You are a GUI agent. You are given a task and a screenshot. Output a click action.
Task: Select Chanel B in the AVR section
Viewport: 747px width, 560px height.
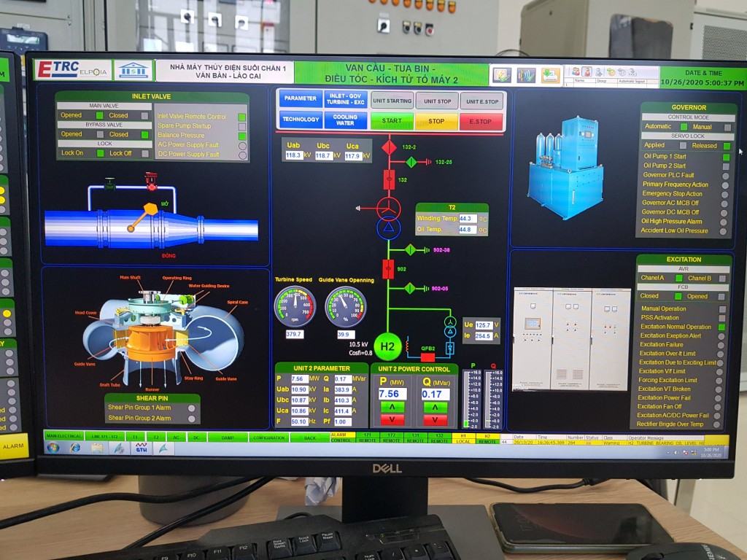pyautogui.click(x=721, y=279)
